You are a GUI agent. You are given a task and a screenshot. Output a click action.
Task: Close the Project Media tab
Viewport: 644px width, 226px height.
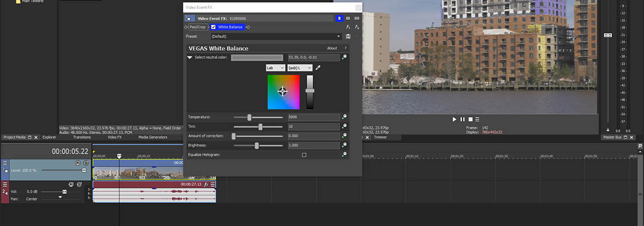coord(36,137)
